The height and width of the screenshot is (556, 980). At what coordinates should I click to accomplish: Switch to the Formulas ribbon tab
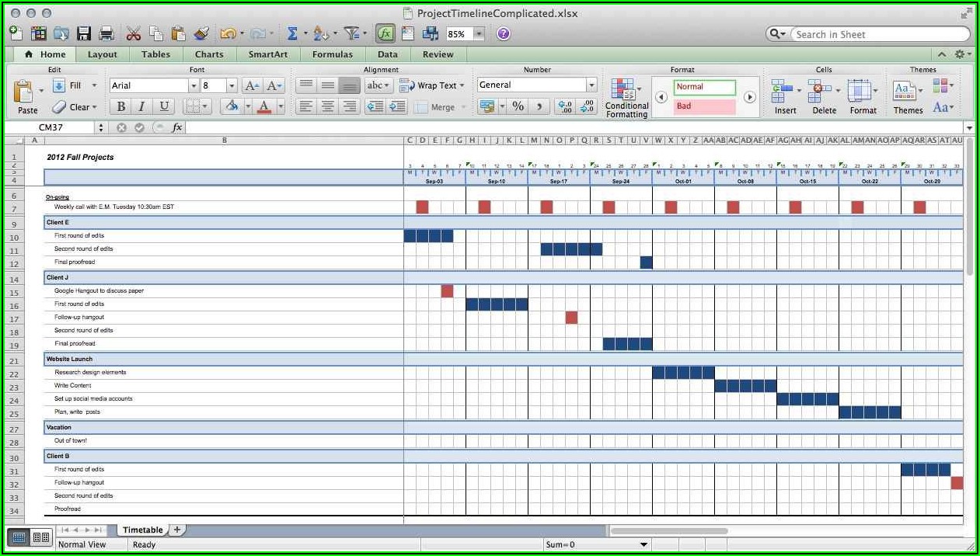[332, 54]
